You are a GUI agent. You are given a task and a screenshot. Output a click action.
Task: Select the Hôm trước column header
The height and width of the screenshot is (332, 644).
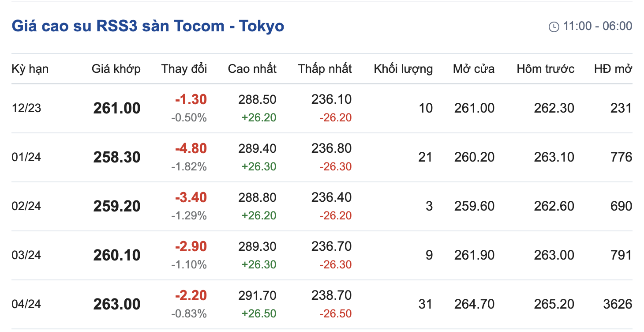pos(546,69)
